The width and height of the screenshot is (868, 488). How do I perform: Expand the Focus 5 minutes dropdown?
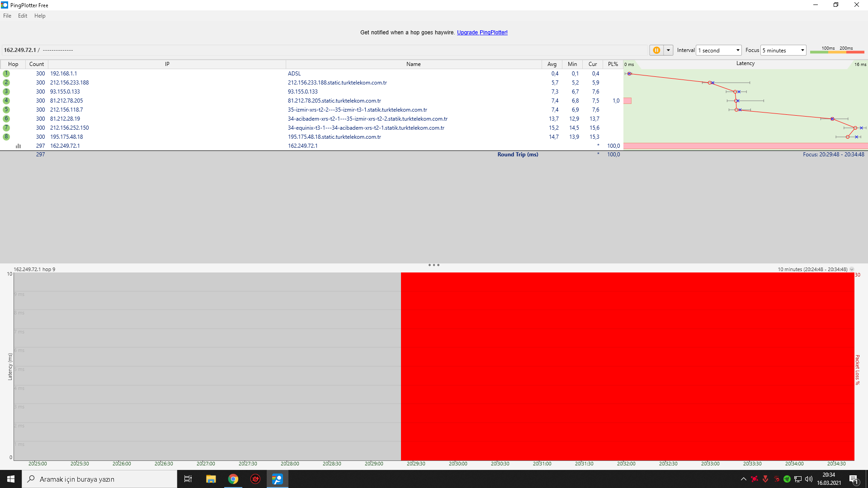[783, 50]
